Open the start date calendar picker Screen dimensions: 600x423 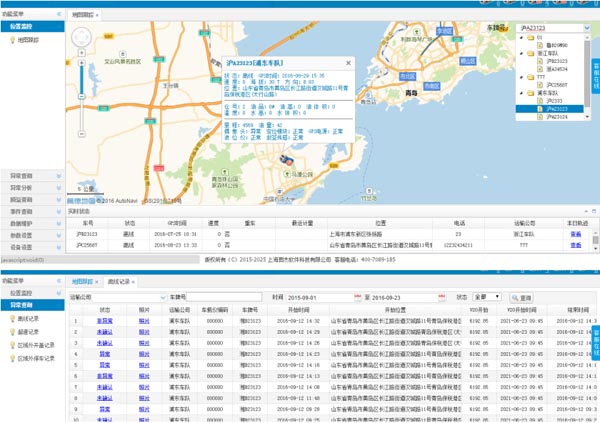[x=356, y=298]
